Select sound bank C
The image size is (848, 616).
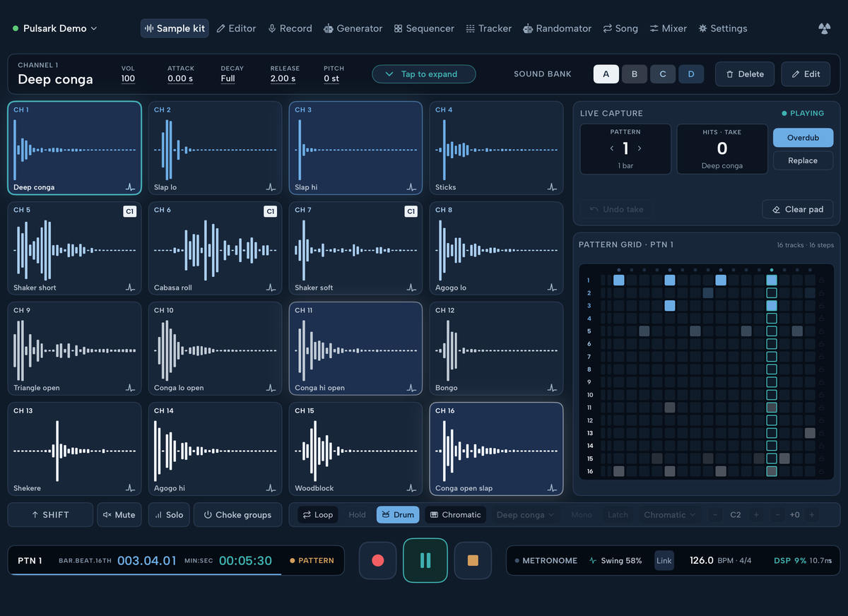[x=663, y=74]
